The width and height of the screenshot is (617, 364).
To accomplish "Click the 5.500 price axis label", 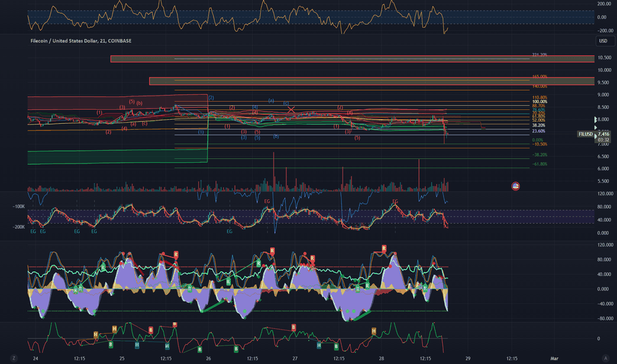I will coord(603,181).
